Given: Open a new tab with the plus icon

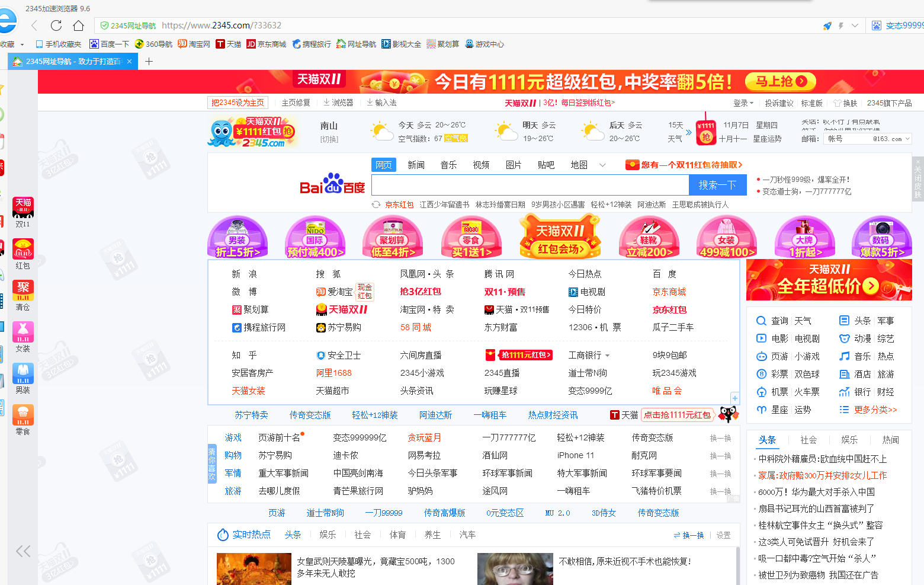Looking at the screenshot, I should (x=149, y=61).
